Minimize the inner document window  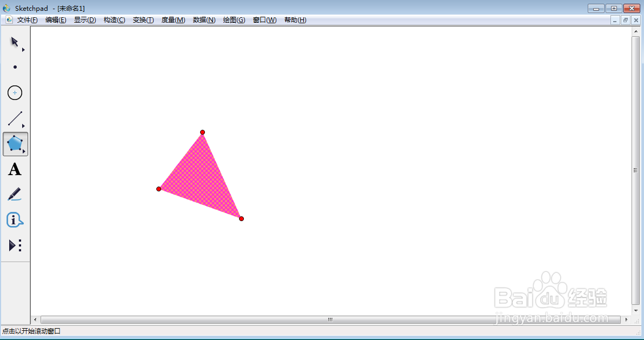click(x=615, y=20)
